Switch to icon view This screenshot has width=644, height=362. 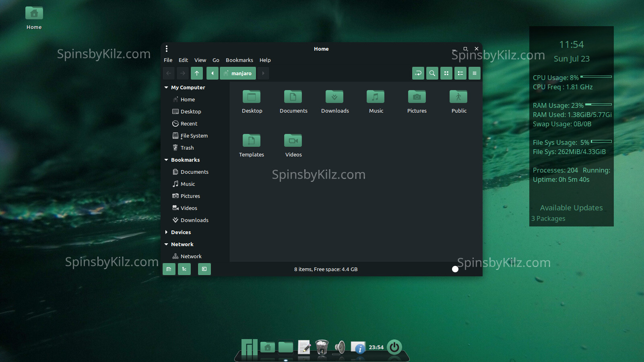(446, 73)
